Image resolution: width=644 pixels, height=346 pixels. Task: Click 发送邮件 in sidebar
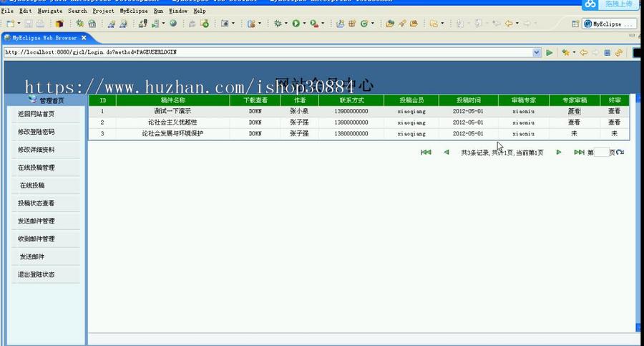point(32,256)
